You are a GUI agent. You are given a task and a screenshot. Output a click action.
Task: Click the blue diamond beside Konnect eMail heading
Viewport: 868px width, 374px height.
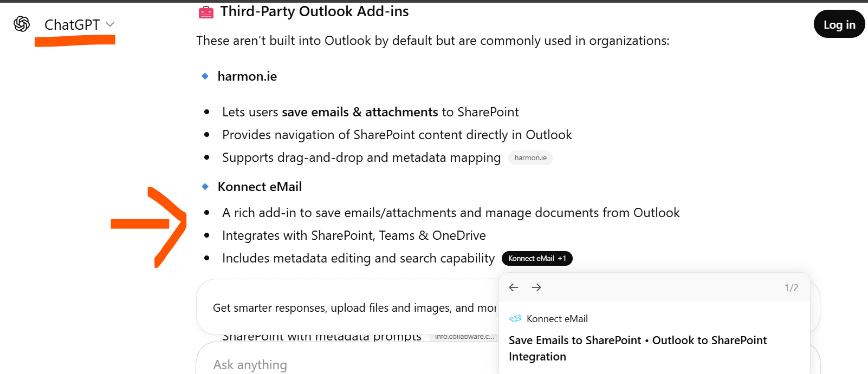click(205, 187)
